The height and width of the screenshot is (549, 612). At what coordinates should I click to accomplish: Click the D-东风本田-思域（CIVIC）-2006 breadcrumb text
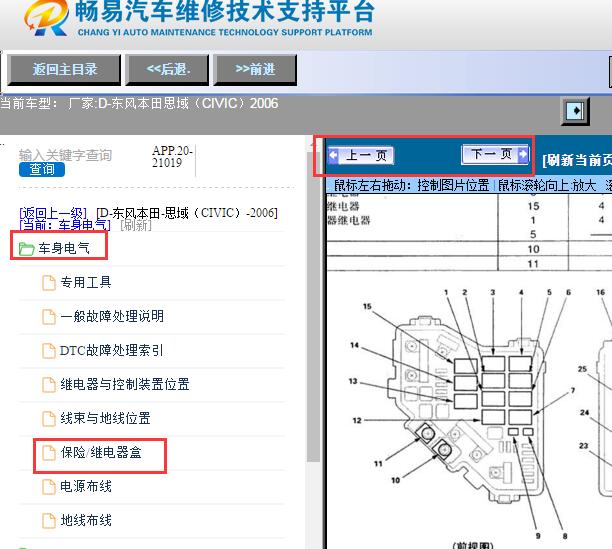(187, 213)
